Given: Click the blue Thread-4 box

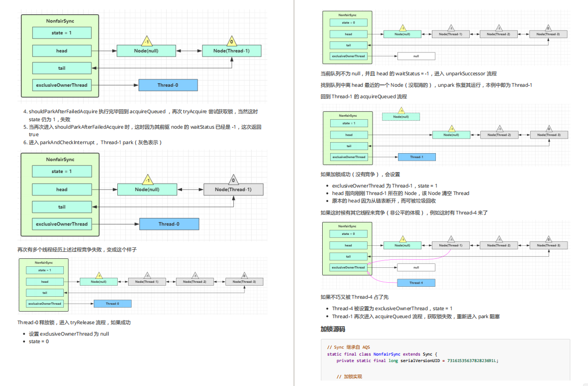Looking at the screenshot, I should tap(416, 283).
